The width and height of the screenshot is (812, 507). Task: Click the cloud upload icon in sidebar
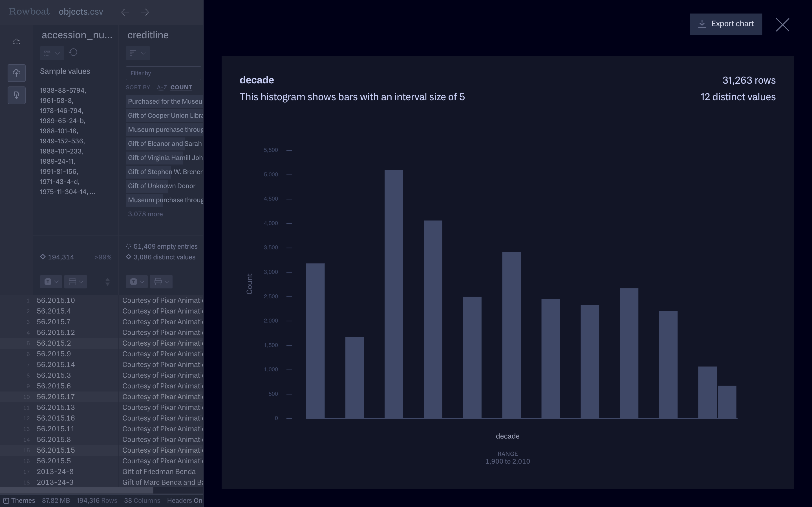click(16, 73)
